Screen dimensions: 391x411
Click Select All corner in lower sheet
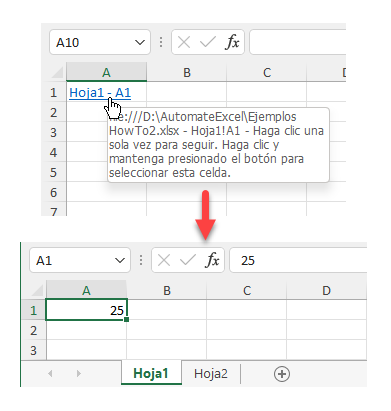(37, 290)
